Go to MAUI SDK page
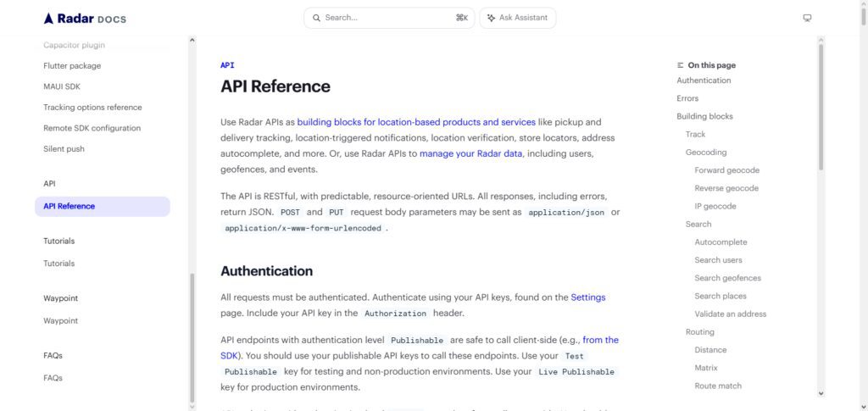The height and width of the screenshot is (411, 868). click(61, 86)
